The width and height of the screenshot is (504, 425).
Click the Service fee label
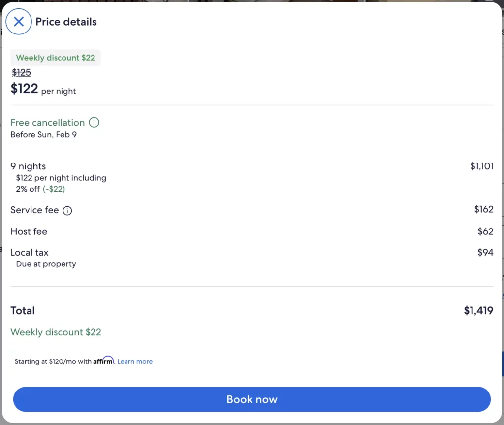coord(34,210)
